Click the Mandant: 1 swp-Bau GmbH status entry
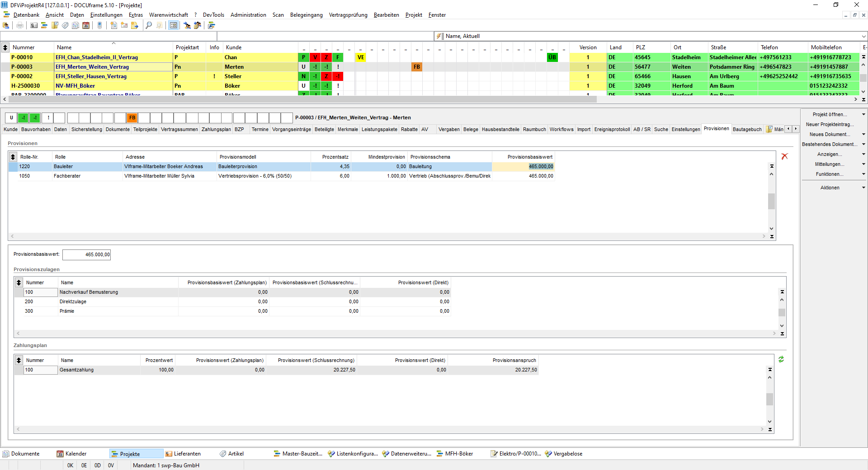 166,465
